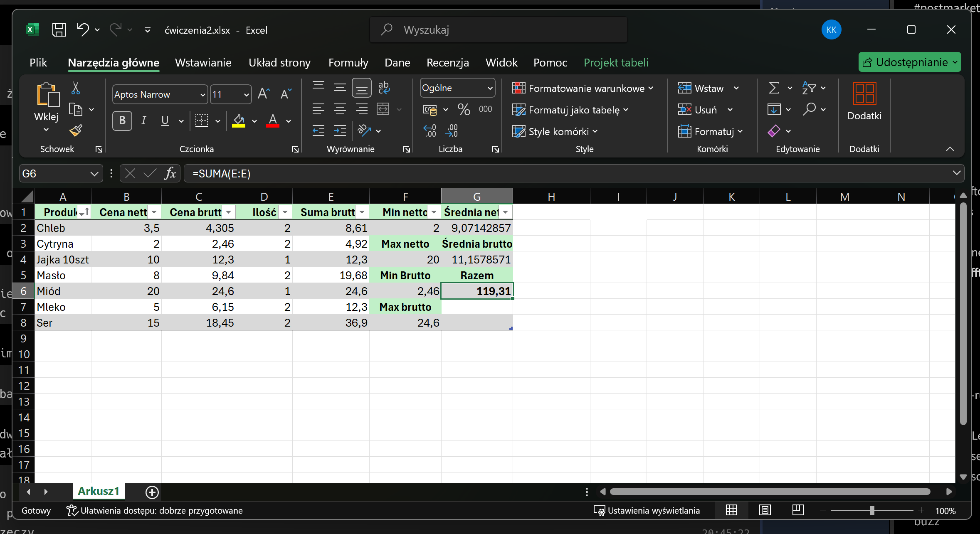Switch to Page Layout view in status bar
The width and height of the screenshot is (980, 534).
pos(765,510)
